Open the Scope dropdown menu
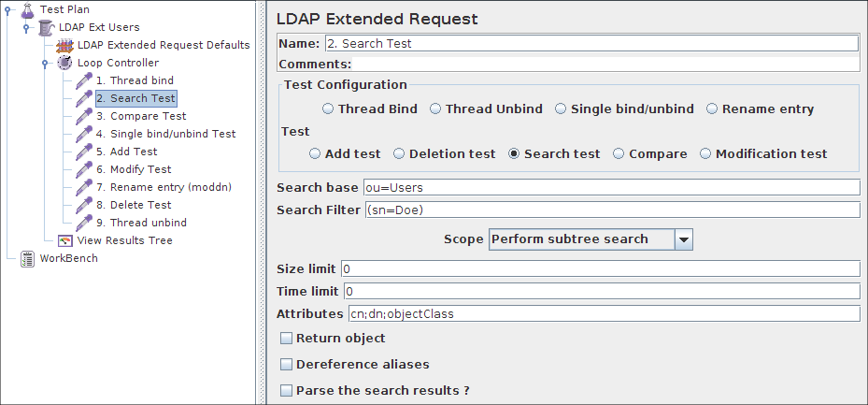 pyautogui.click(x=684, y=239)
